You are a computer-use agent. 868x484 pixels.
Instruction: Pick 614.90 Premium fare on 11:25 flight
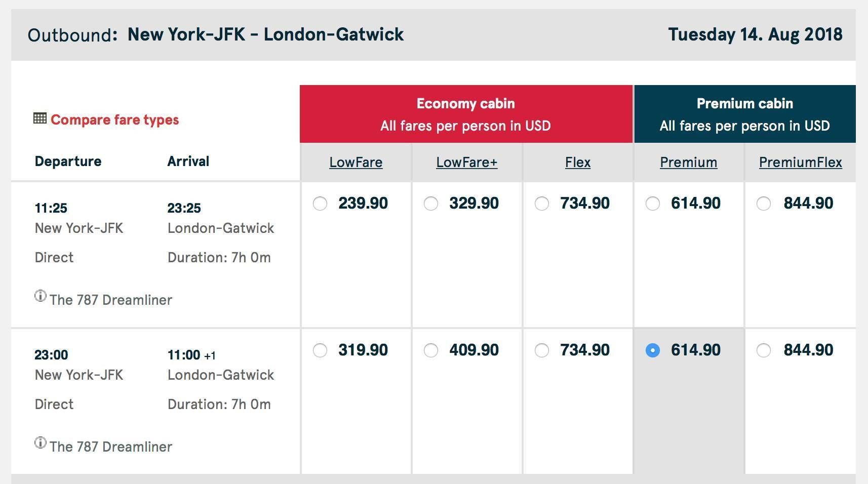tap(653, 204)
